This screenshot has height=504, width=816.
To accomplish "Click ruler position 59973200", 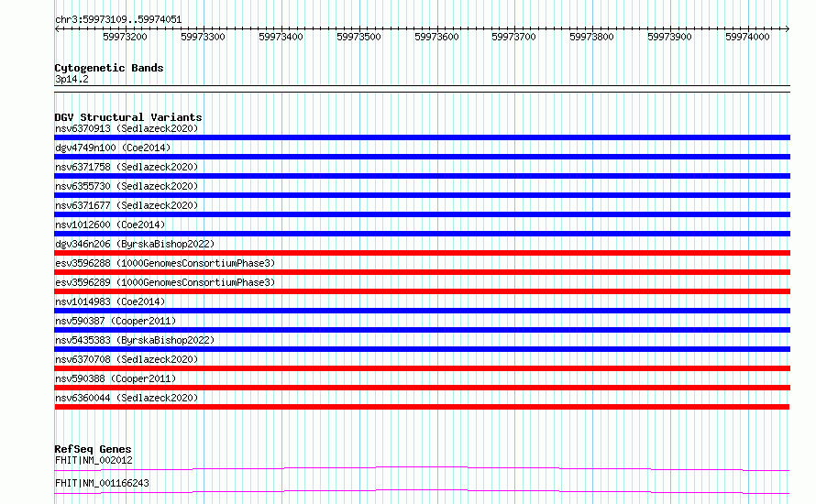I will [125, 37].
